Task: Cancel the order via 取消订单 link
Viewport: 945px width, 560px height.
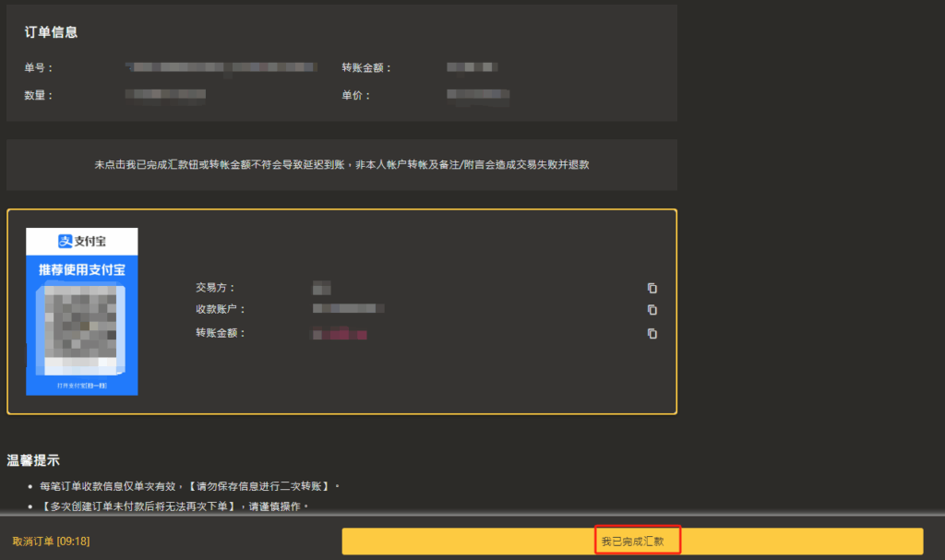Action: pos(51,542)
